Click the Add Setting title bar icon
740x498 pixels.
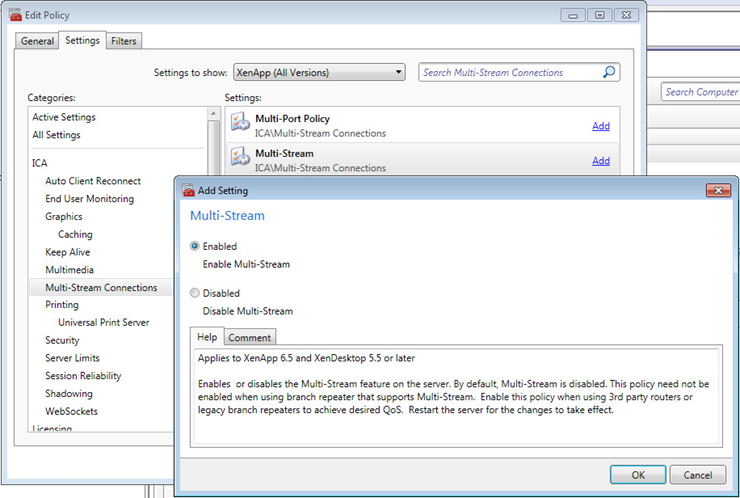click(x=188, y=190)
